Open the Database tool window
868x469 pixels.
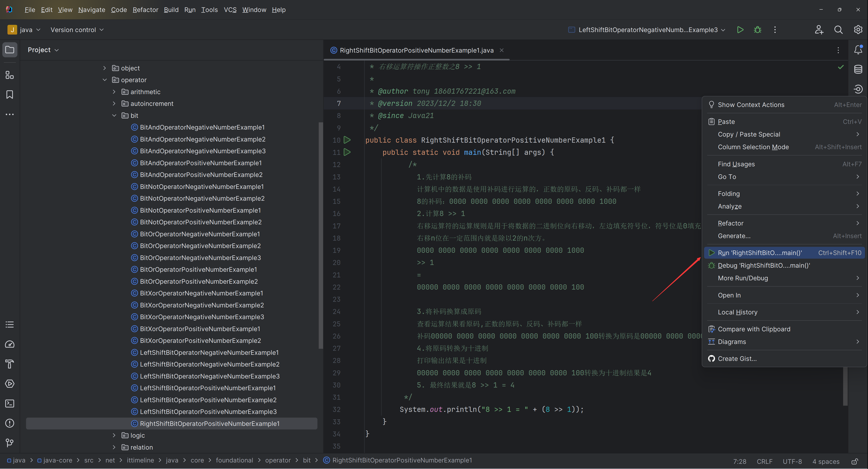pos(858,69)
